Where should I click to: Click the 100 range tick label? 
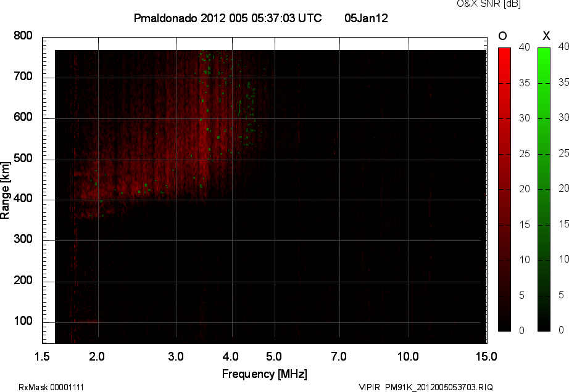23,321
